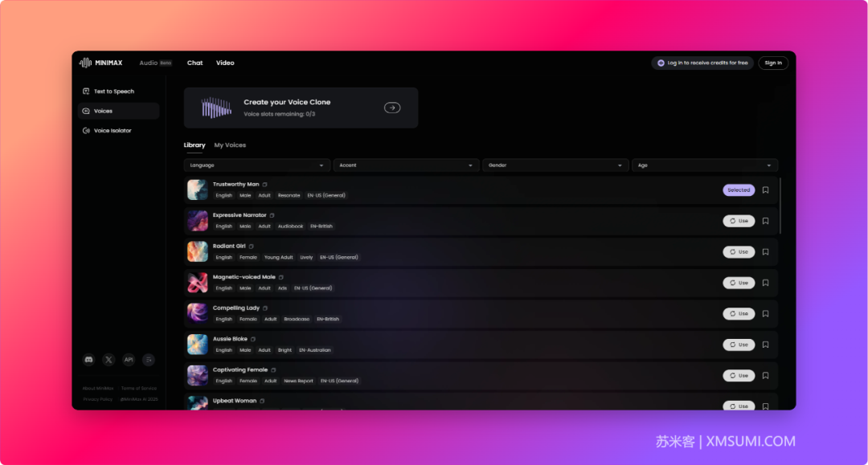Click the EN-British tag on Expressive Narrator
Screen dimensions: 868x465
pyautogui.click(x=321, y=226)
